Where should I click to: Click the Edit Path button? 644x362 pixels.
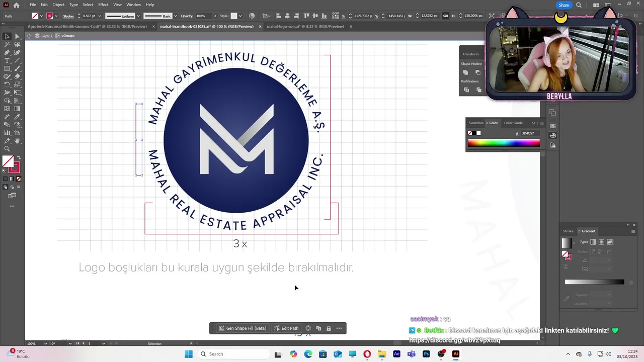[x=286, y=328]
